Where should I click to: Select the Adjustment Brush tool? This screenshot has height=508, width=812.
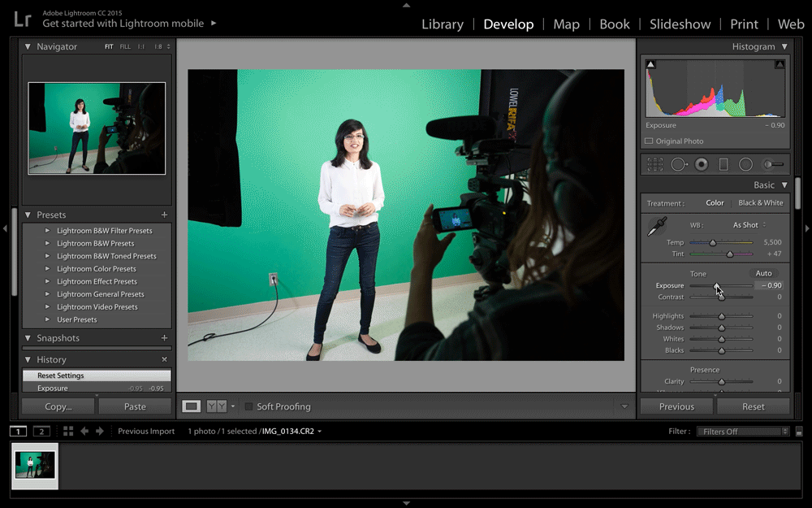pos(773,165)
